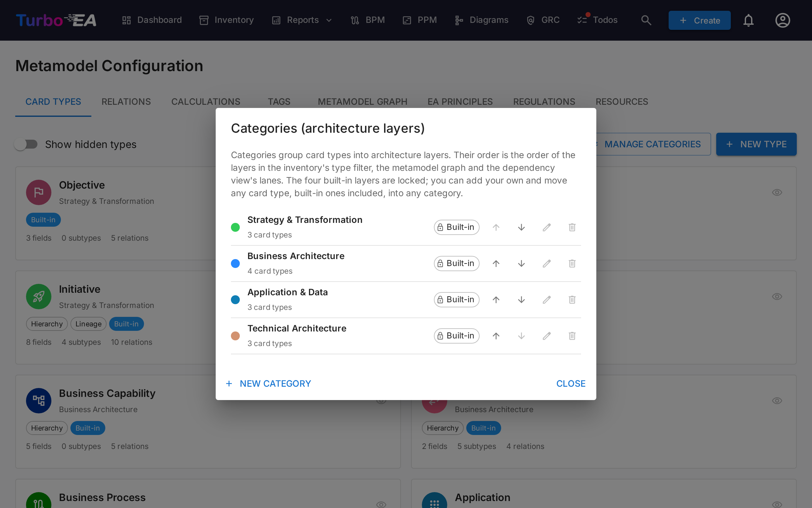Open the user account menu

coord(783,20)
